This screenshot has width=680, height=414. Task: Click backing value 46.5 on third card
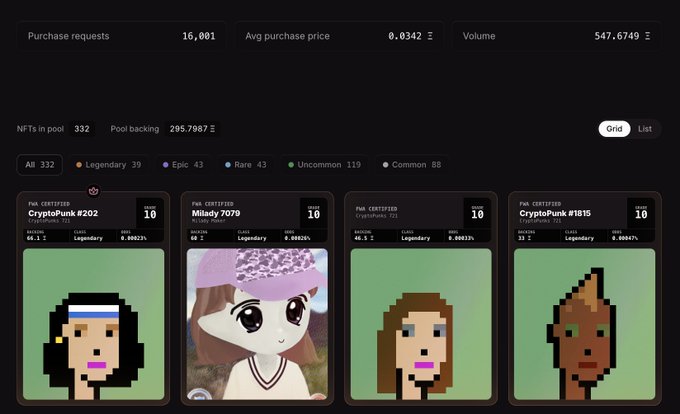[x=364, y=238]
